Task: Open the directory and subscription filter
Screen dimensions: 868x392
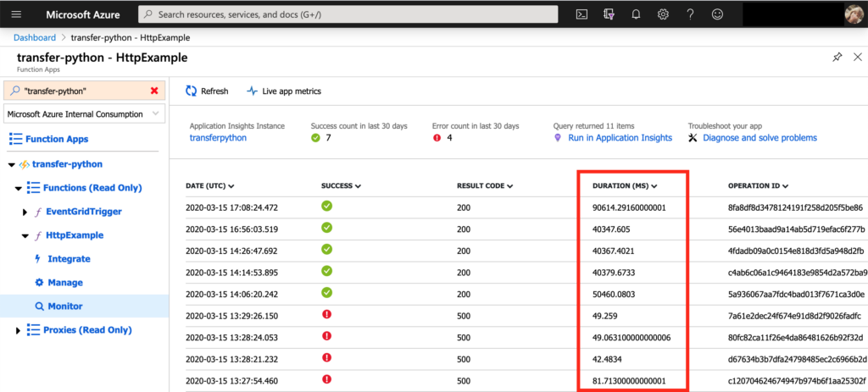Action: point(609,15)
